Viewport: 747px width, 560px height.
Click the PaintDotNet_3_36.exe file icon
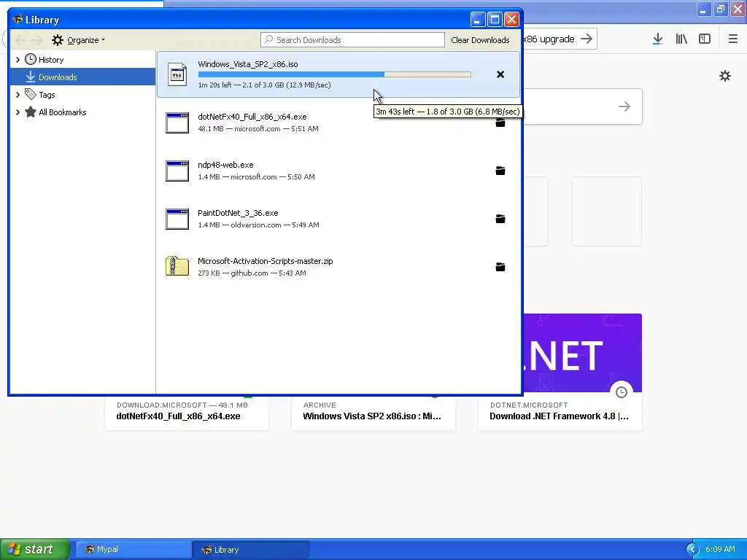177,219
